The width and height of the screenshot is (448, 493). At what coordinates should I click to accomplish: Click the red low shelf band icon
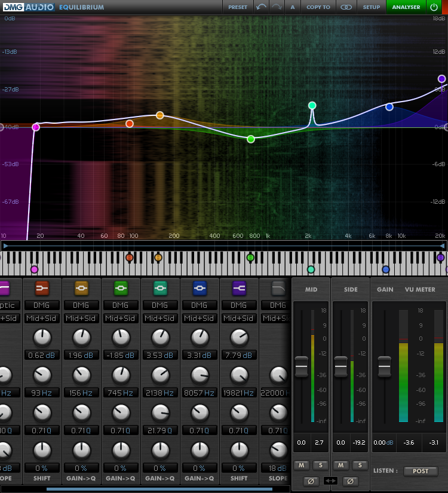coord(42,289)
